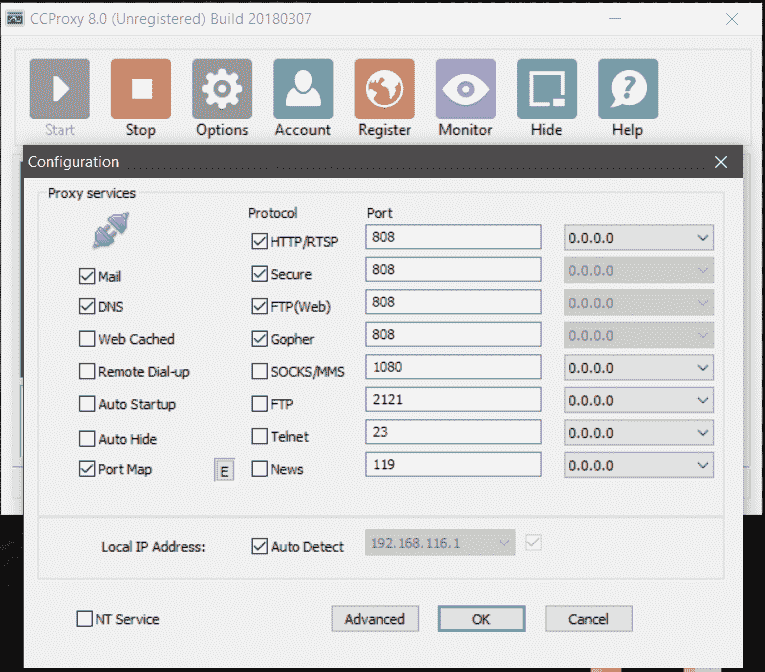Enable the NT Service checkbox
Image resolution: width=765 pixels, height=672 pixels.
85,619
